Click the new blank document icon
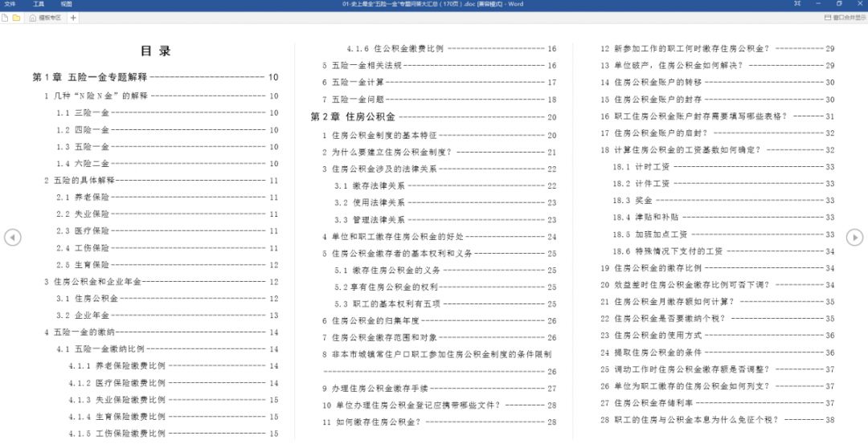Image resolution: width=868 pixels, height=448 pixels. click(x=5, y=18)
